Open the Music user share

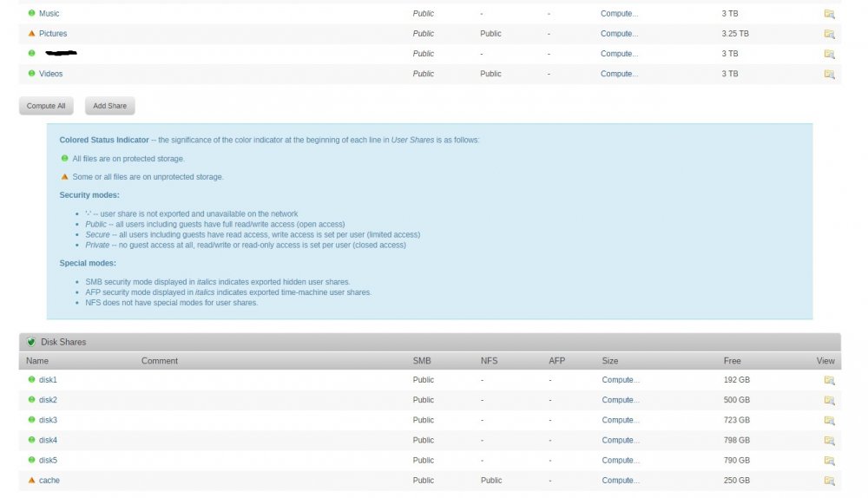click(x=49, y=13)
